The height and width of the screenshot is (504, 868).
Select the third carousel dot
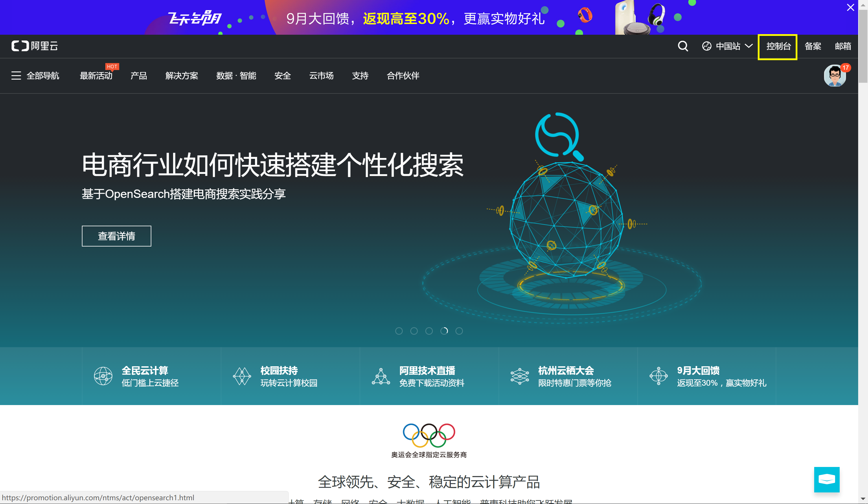(x=429, y=331)
